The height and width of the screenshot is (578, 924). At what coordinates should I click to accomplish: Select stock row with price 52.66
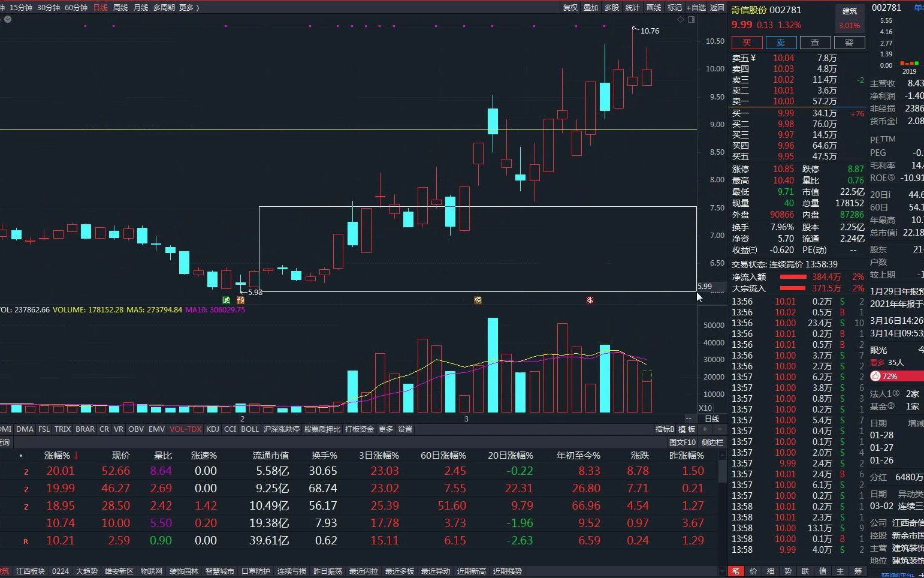[x=360, y=471]
